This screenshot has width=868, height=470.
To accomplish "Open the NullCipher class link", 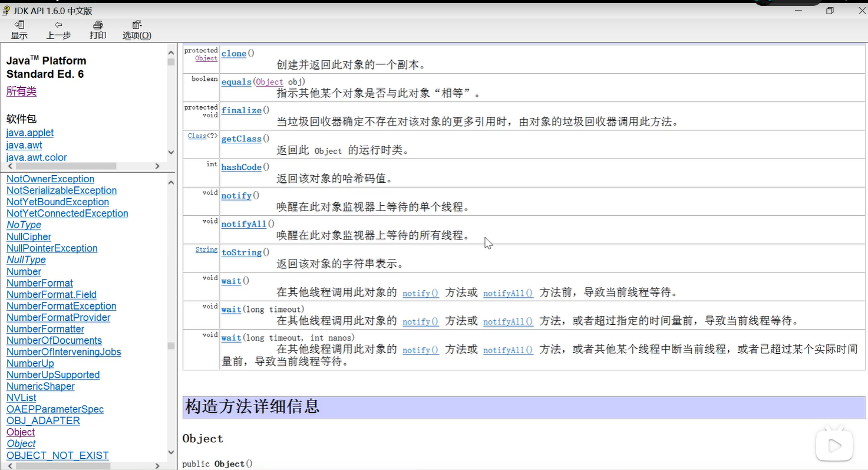I will (x=29, y=236).
